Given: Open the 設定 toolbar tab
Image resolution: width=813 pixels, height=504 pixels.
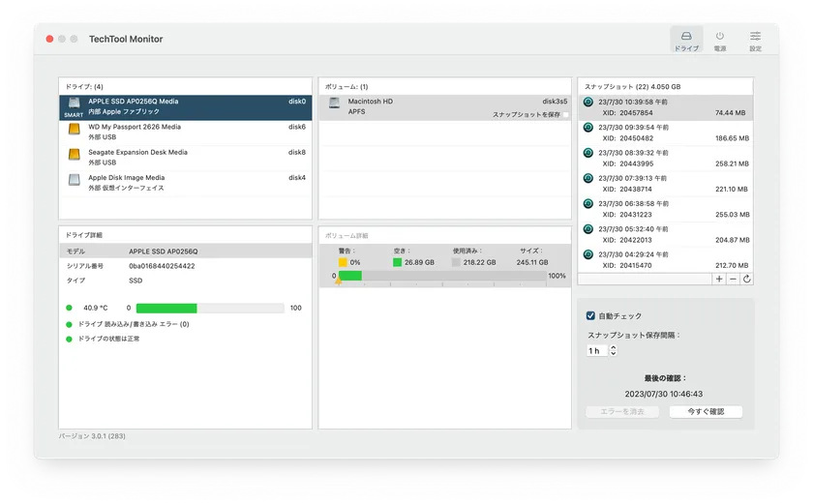Looking at the screenshot, I should [755, 41].
